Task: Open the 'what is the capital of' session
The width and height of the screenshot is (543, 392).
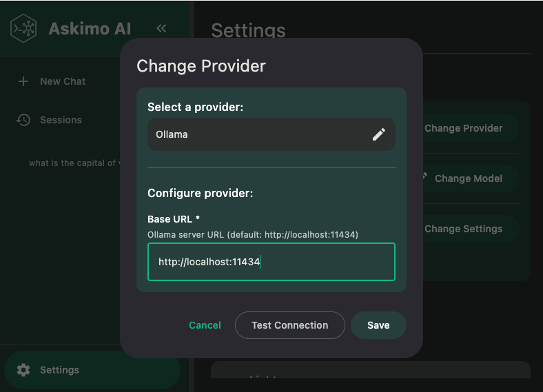Action: (74, 163)
